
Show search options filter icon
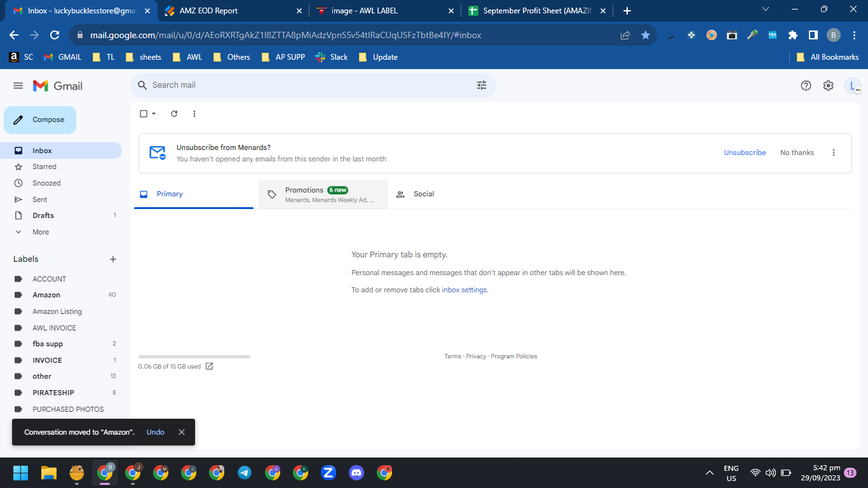[x=482, y=85]
